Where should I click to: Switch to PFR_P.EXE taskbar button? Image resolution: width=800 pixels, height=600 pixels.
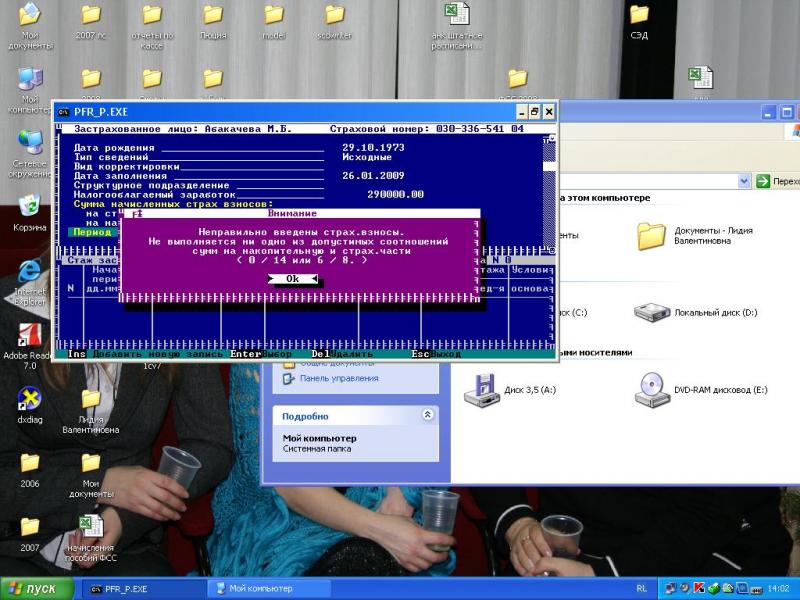(140, 589)
